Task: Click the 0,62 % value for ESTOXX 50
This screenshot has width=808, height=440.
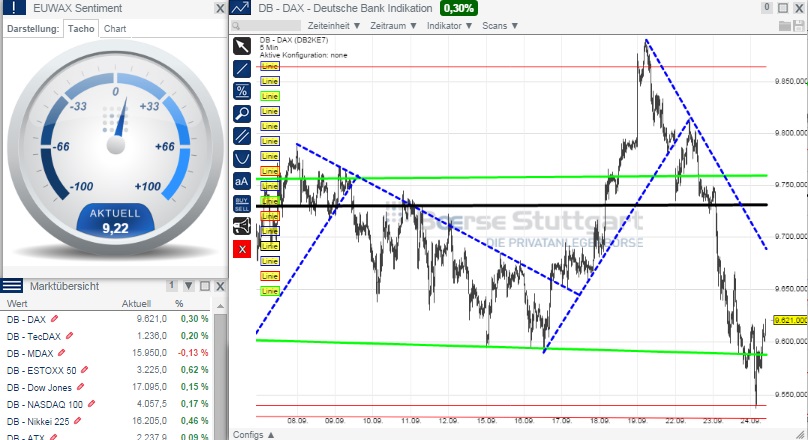Action: point(195,370)
